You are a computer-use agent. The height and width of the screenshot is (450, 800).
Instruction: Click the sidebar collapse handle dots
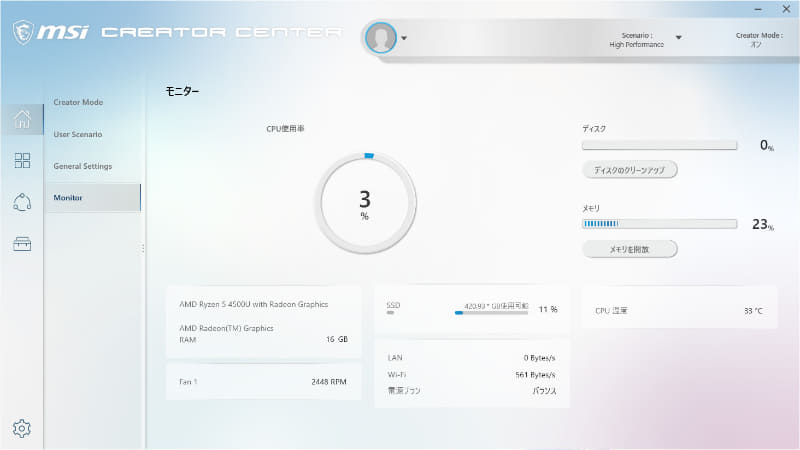click(143, 248)
